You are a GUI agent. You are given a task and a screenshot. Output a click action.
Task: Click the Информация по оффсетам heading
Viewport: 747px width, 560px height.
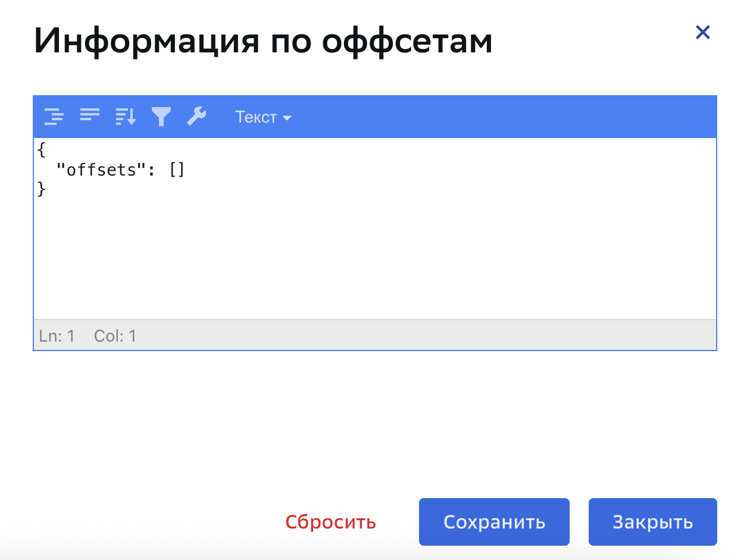[263, 41]
